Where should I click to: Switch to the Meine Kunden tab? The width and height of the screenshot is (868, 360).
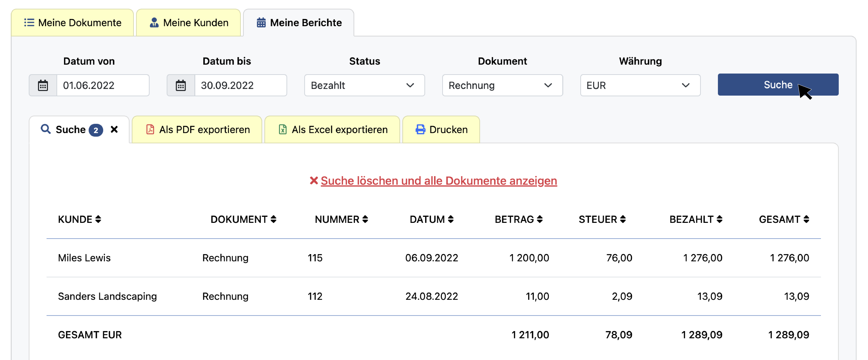click(x=188, y=23)
